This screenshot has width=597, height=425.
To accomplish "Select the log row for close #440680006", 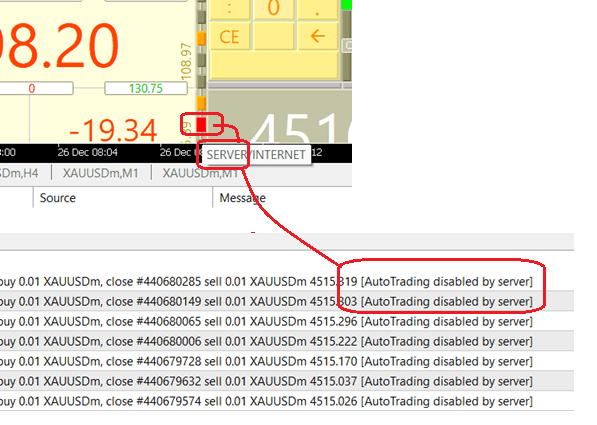I will 287,341.
